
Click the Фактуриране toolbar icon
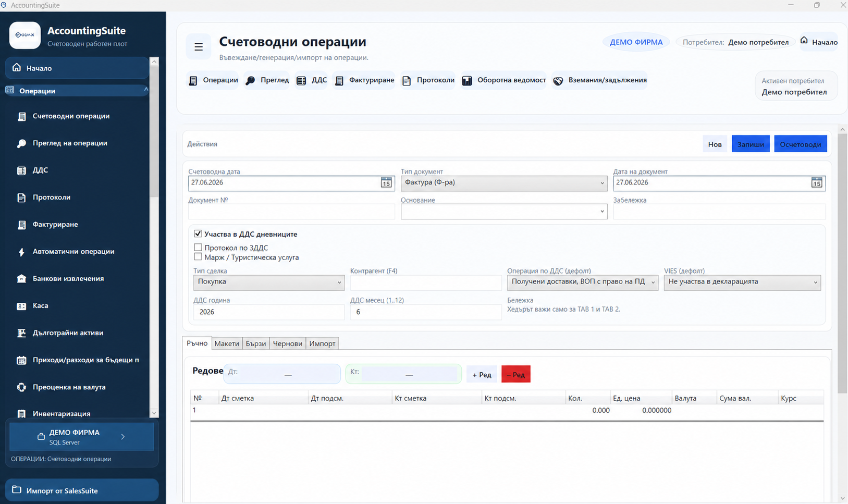pos(339,81)
